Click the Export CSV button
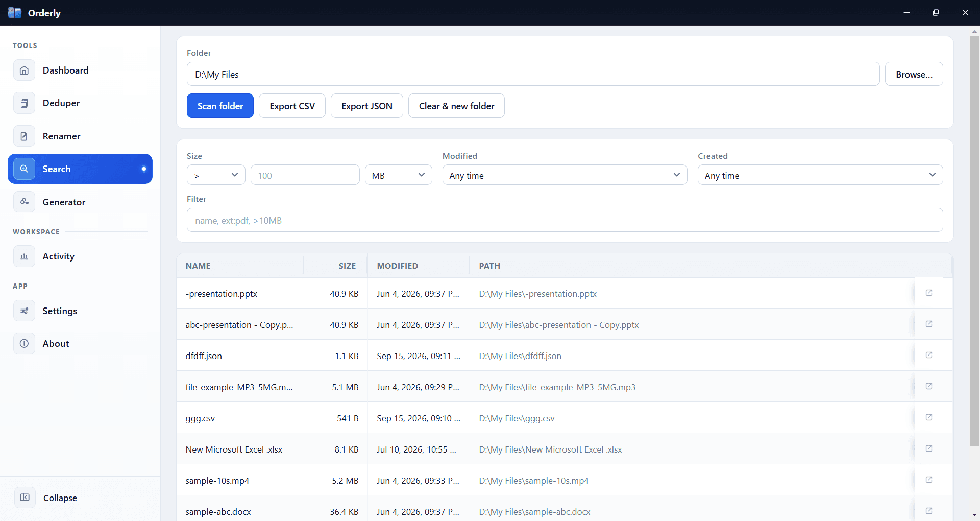This screenshot has width=980, height=521. click(292, 106)
